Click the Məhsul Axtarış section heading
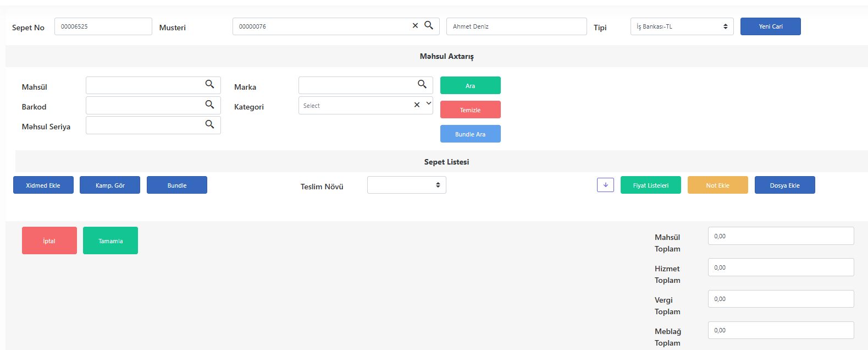The height and width of the screenshot is (350, 868). pyautogui.click(x=446, y=56)
